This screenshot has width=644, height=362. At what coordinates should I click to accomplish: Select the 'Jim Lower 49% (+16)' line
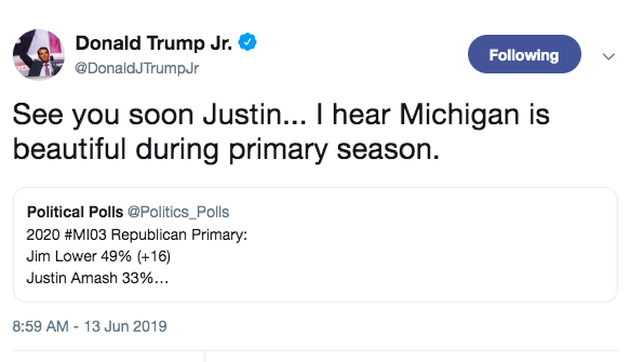pyautogui.click(x=99, y=256)
